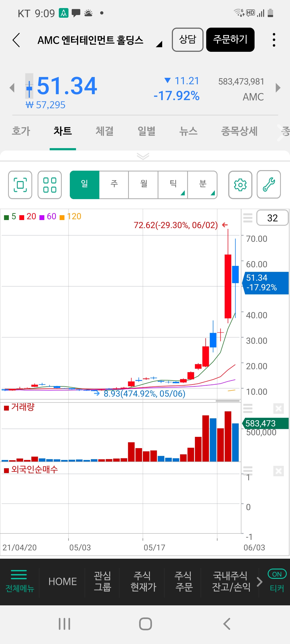
Task: Open the 체결 tab
Action: coord(105,131)
